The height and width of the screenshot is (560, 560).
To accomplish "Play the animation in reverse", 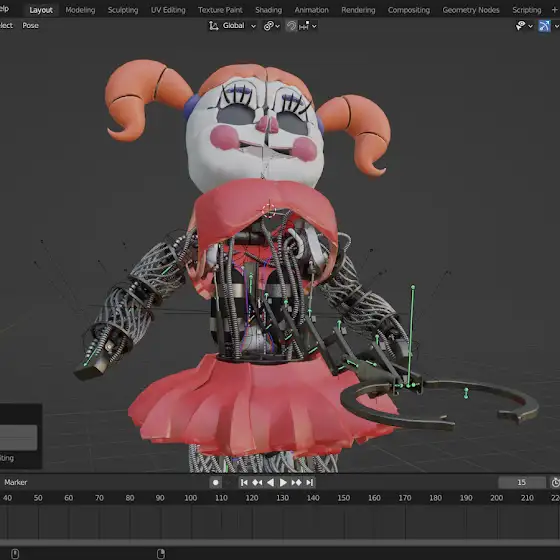I will [270, 482].
